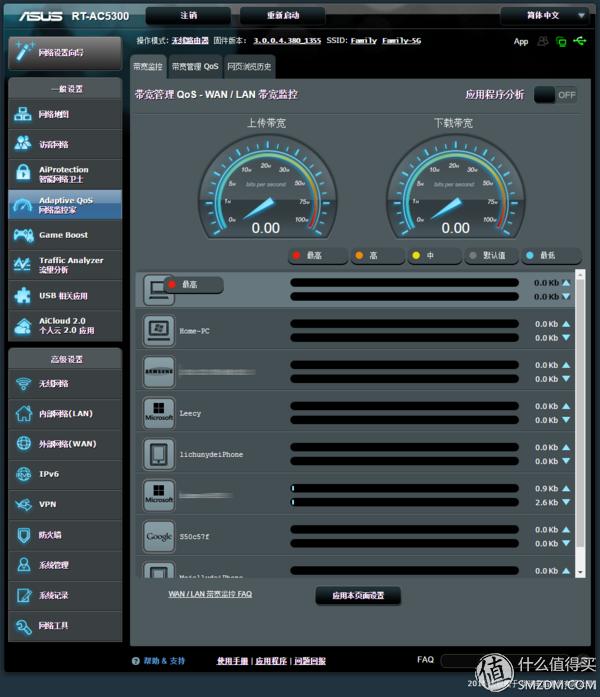Viewport: 600px width, 697px height.
Task: Click the Google device icon for S50c57f
Action: (159, 536)
